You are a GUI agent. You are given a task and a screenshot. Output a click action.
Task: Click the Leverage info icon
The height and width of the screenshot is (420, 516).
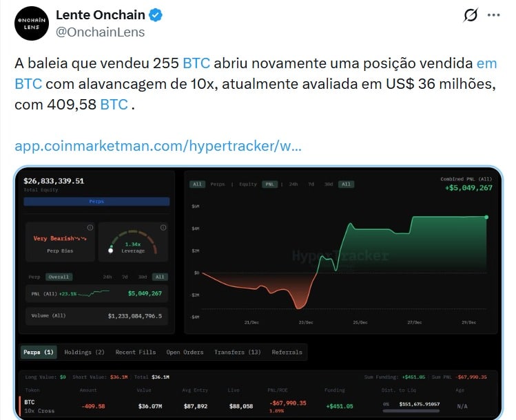[x=163, y=228]
